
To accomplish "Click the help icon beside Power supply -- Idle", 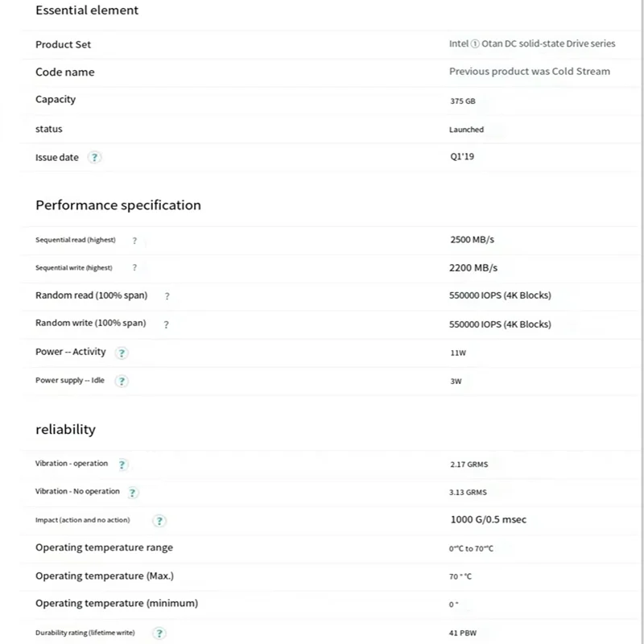I will (x=122, y=381).
